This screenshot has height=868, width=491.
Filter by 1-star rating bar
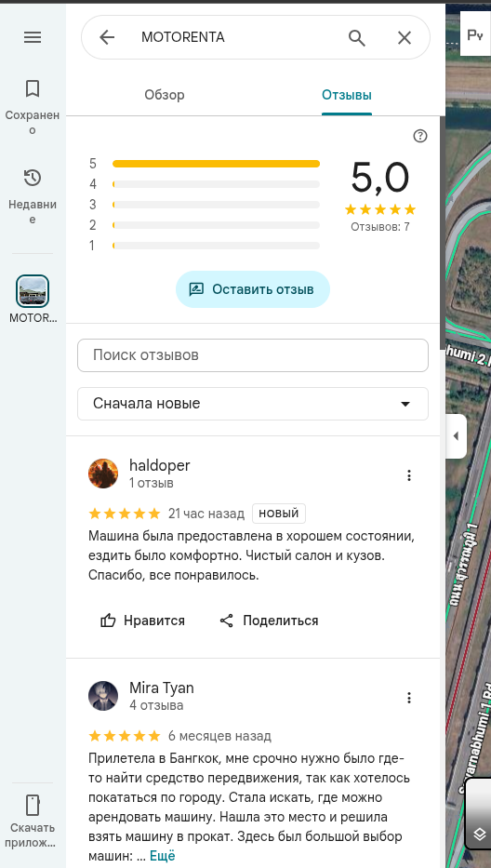216,246
